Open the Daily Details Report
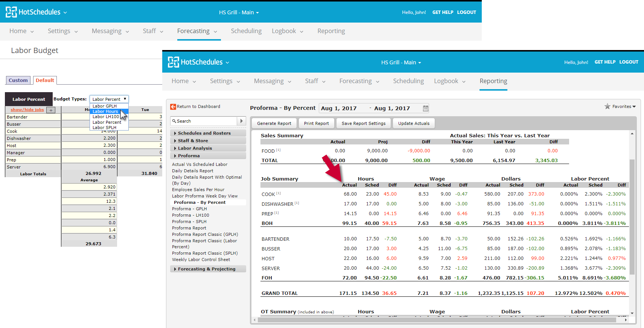Screen dimensions: 644x328 [x=192, y=171]
